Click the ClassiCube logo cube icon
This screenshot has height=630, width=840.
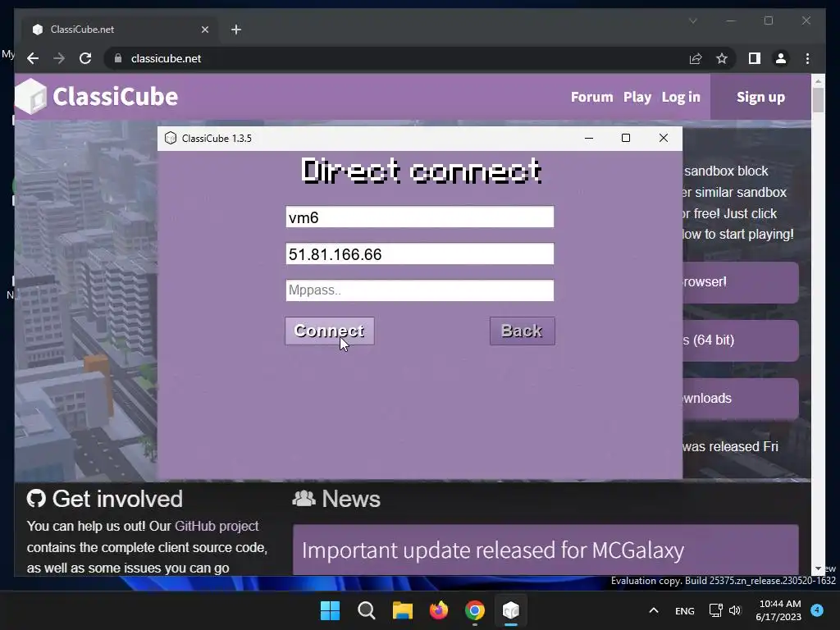[x=31, y=97]
